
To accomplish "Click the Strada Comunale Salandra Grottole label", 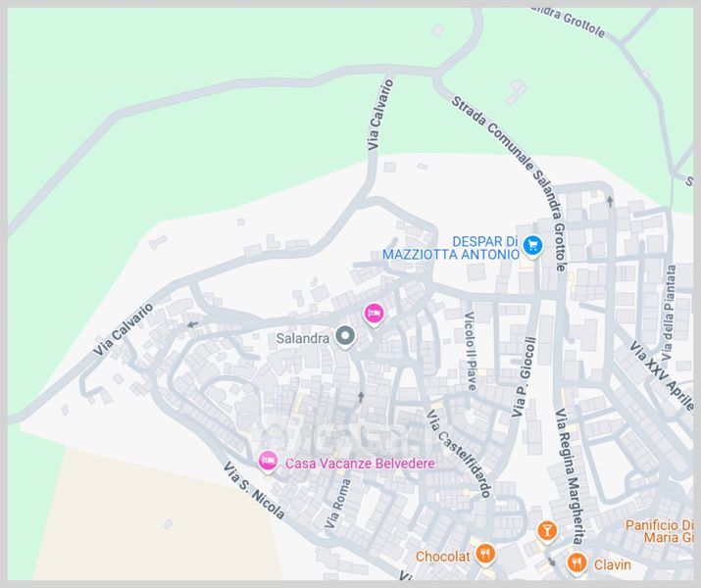I will coord(510,181).
